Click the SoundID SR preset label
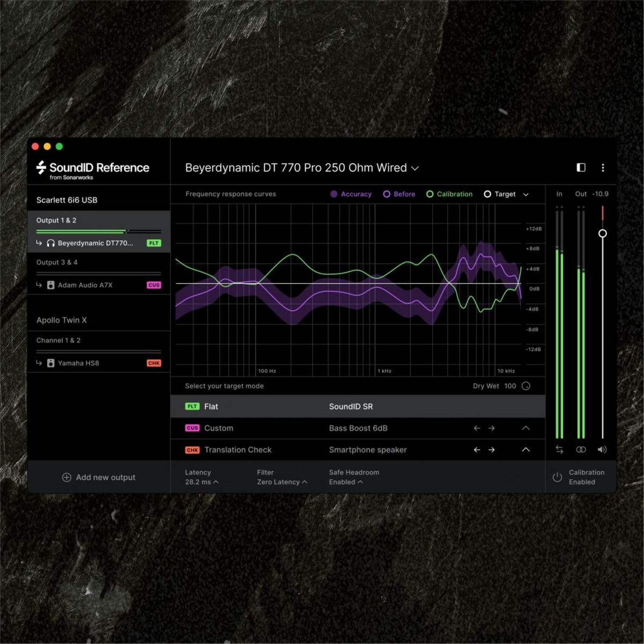Viewport: 644px width, 644px height. tap(351, 407)
